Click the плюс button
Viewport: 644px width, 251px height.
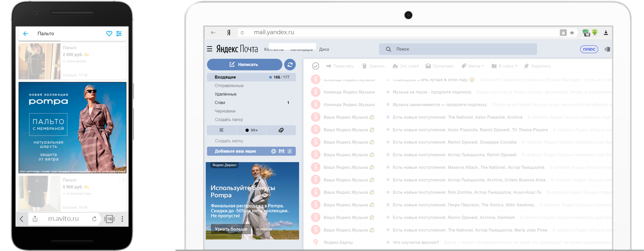tap(589, 49)
